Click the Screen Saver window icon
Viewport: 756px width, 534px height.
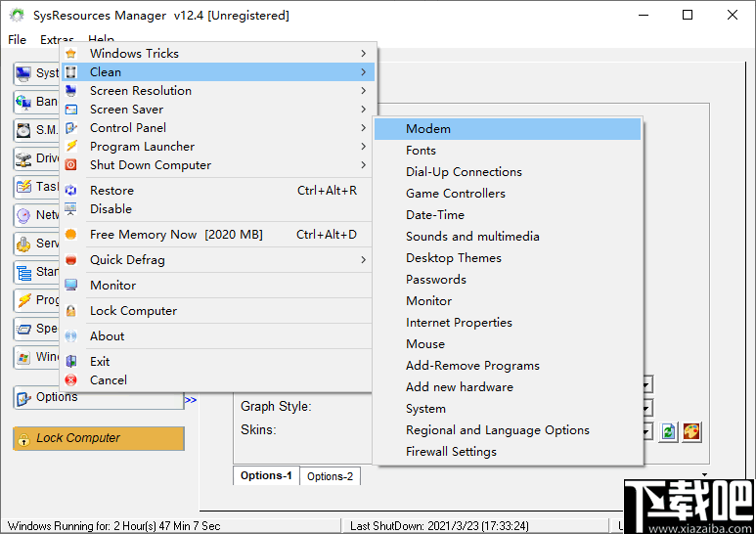[70, 110]
